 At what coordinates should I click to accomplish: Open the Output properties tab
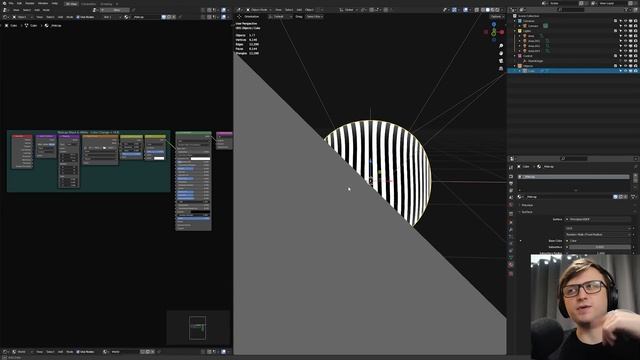point(511,183)
